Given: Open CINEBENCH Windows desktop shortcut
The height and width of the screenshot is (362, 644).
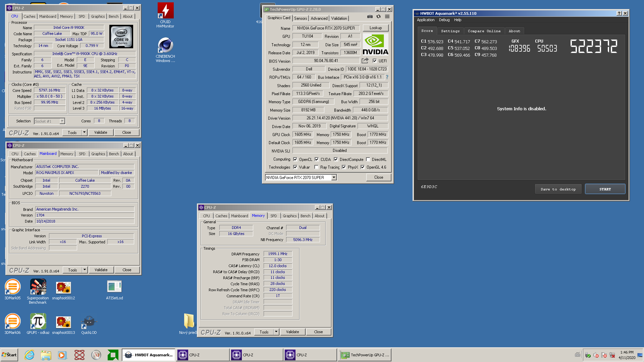Looking at the screenshot, I should point(165,50).
